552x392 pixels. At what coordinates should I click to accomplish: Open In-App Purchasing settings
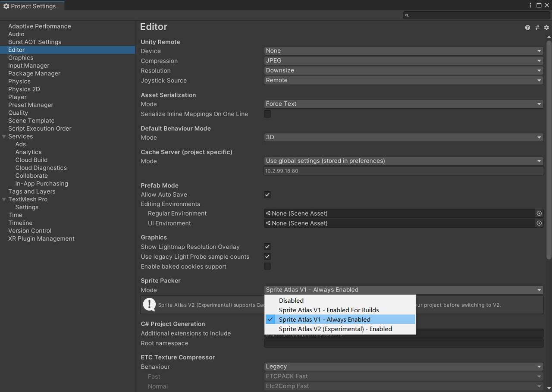[x=41, y=184]
